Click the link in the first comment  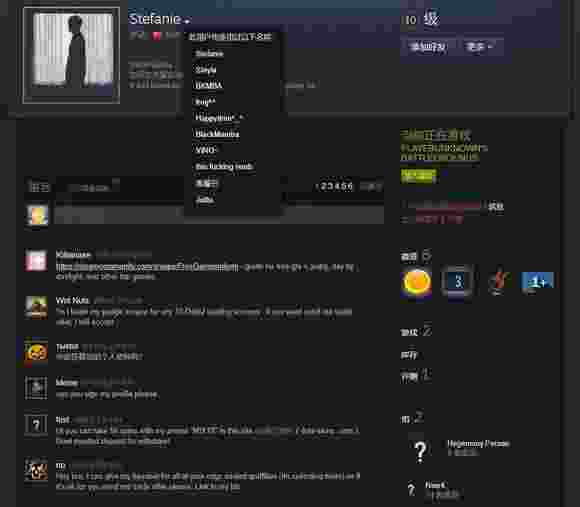click(x=147, y=267)
